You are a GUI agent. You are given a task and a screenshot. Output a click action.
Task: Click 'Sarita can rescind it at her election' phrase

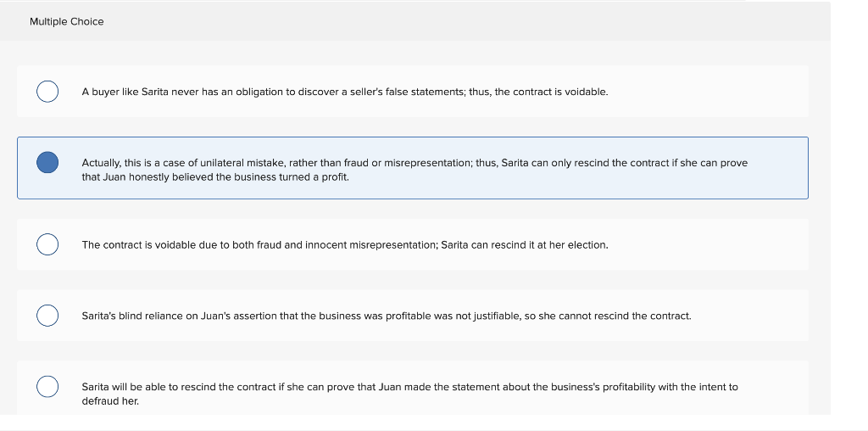click(x=525, y=245)
